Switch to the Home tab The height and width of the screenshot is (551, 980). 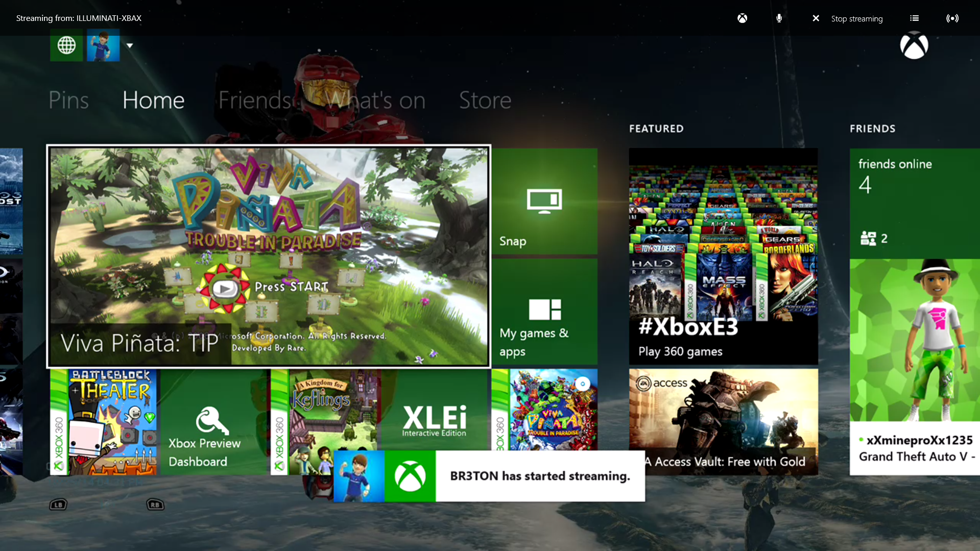tap(153, 100)
